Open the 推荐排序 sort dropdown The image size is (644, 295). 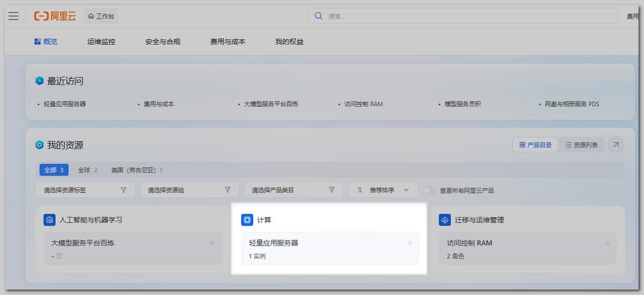(x=383, y=190)
